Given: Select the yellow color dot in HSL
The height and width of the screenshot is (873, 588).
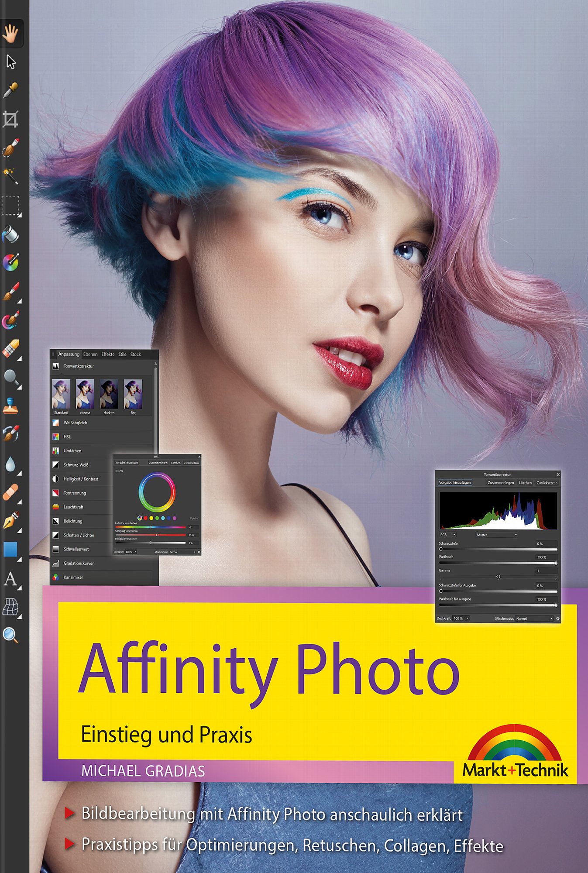Looking at the screenshot, I should point(151,518).
